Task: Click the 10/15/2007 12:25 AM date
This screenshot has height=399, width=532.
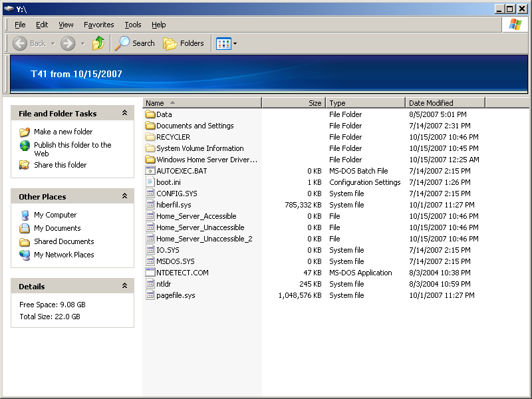Action: (x=444, y=160)
